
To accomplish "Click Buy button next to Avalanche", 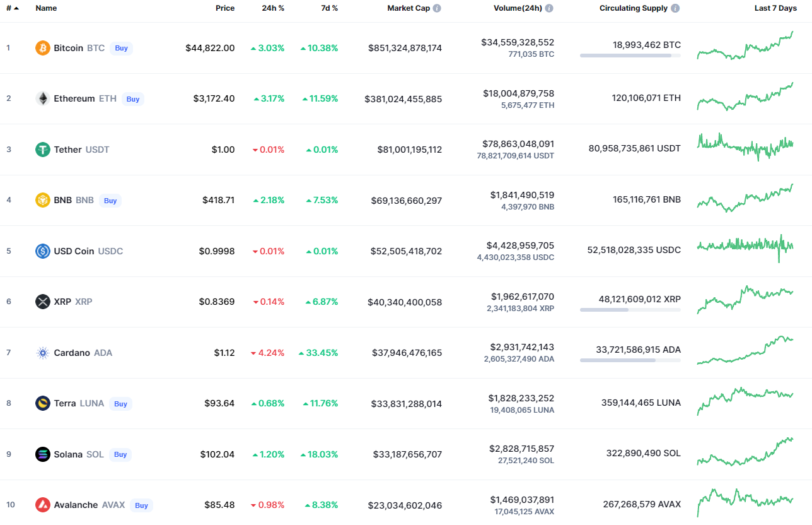I will click(141, 505).
